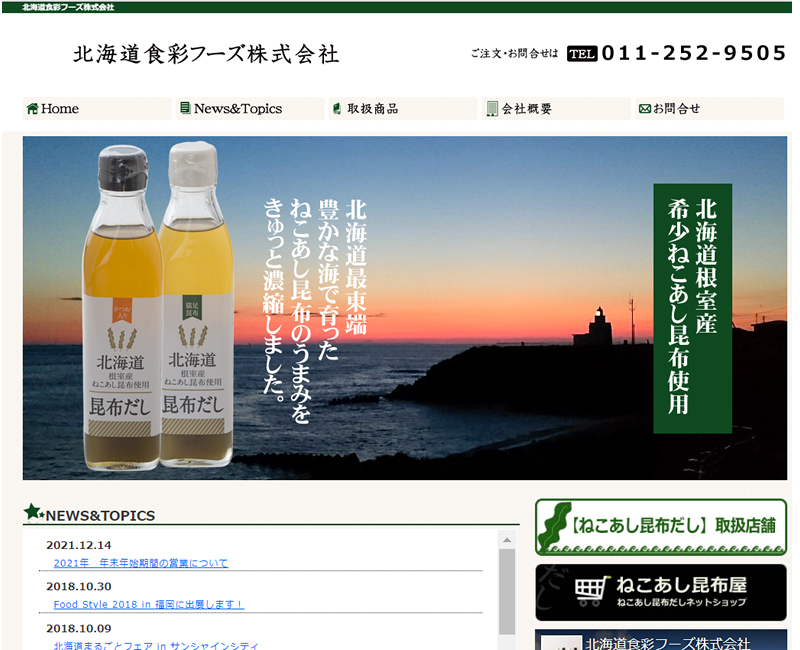800x650 pixels.
Task: Click the TEL badge icon
Action: pyautogui.click(x=582, y=54)
